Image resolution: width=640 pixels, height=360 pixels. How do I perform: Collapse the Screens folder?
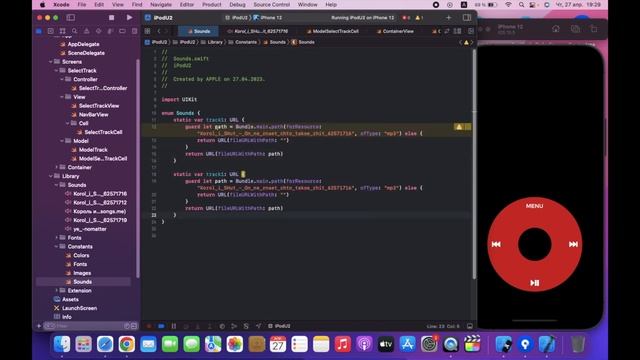51,62
